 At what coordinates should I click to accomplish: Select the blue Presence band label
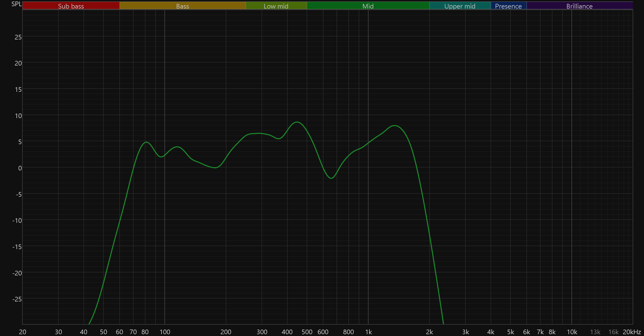tap(508, 6)
